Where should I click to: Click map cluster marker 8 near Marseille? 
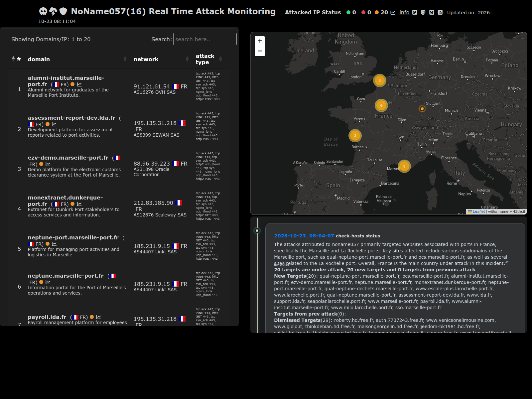coord(404,166)
